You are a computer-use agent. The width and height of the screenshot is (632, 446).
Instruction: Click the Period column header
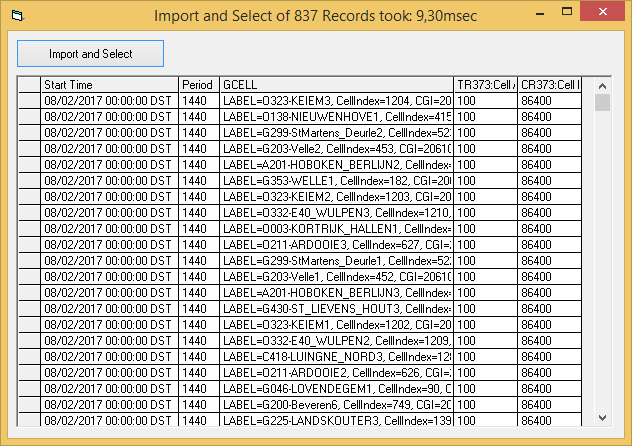pos(199,85)
